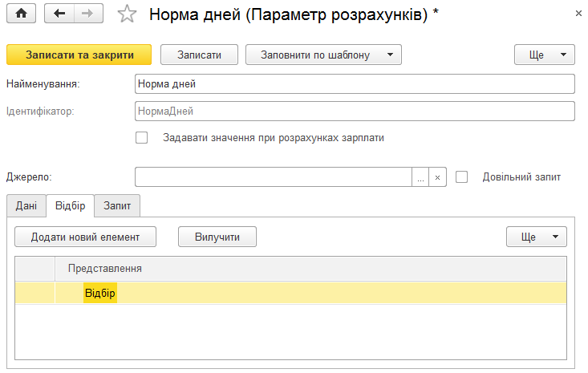Image resolution: width=588 pixels, height=373 pixels.
Task: Open the Заповнити по шаблону dropdown
Action: pos(323,55)
